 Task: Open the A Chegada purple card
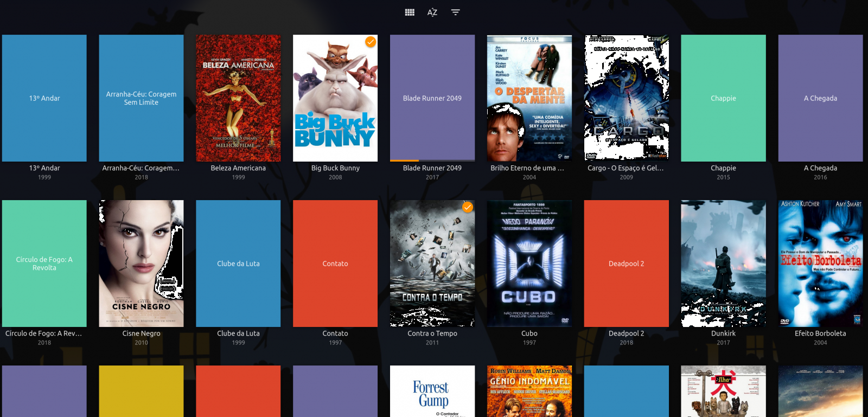(820, 98)
